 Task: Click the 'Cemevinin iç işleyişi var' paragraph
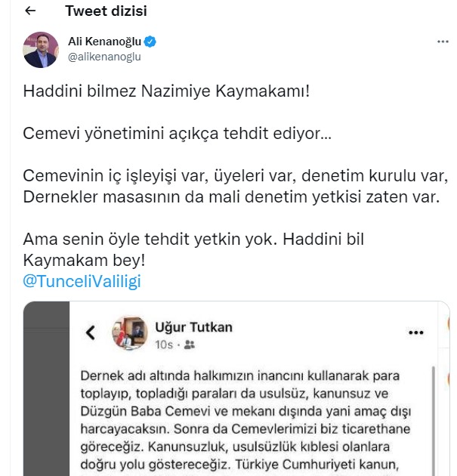(x=236, y=187)
